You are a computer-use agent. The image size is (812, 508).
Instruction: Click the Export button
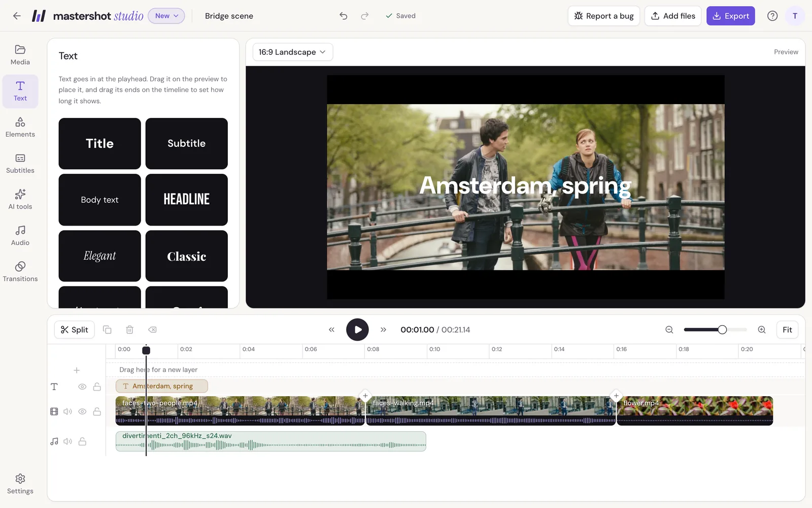tap(731, 16)
